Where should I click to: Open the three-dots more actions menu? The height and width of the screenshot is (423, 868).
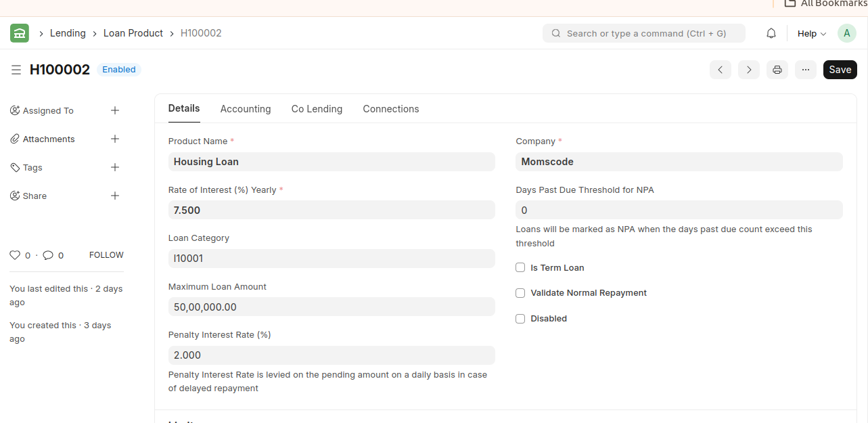click(806, 70)
